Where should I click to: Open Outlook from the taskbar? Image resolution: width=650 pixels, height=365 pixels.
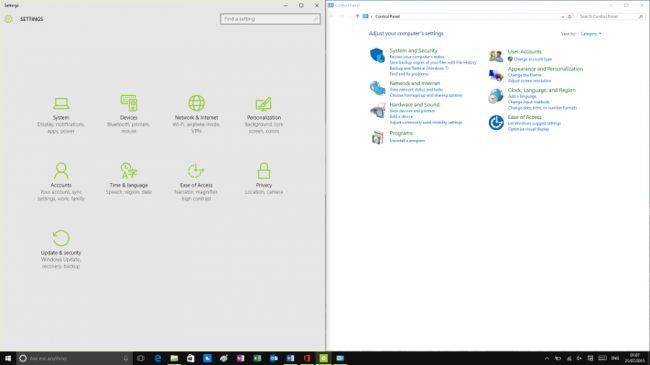coord(274,358)
